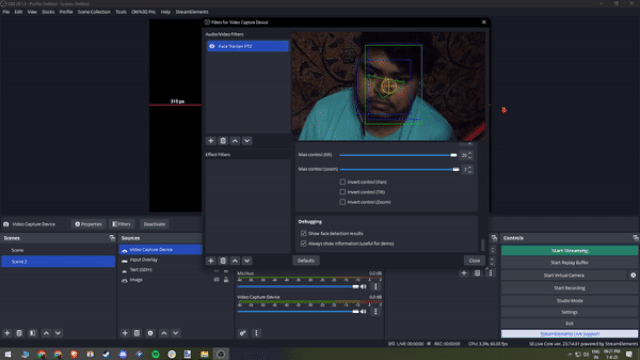Move the audio/video filter down in the list

247,141
